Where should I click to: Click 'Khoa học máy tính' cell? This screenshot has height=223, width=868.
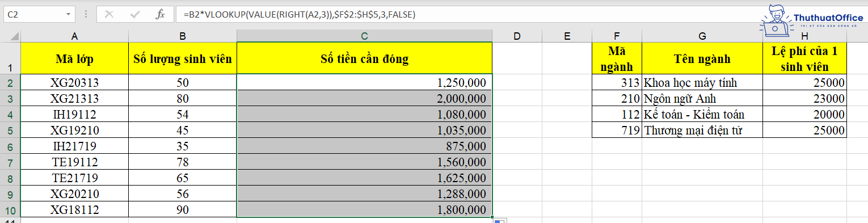click(702, 82)
